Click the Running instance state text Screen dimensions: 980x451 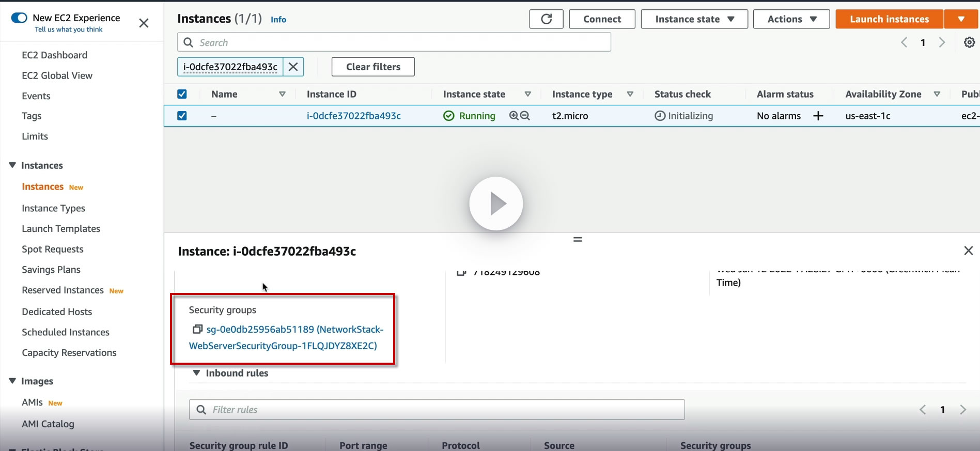(x=477, y=116)
